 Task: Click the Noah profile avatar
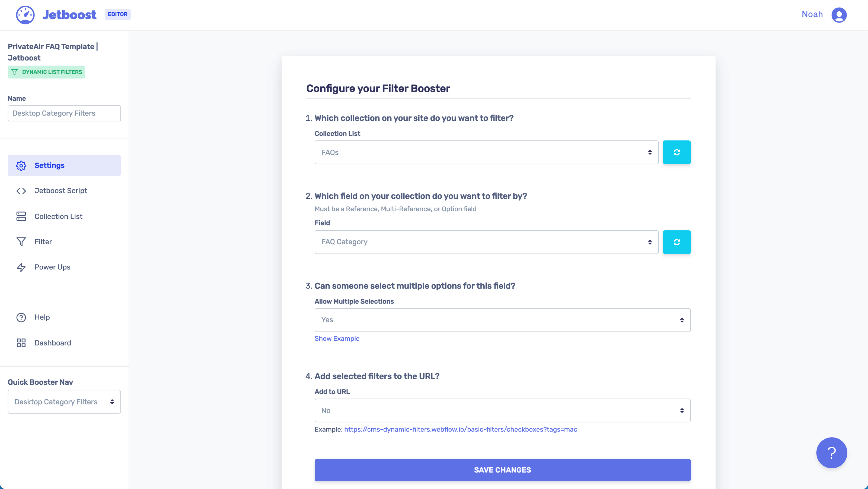coord(839,15)
